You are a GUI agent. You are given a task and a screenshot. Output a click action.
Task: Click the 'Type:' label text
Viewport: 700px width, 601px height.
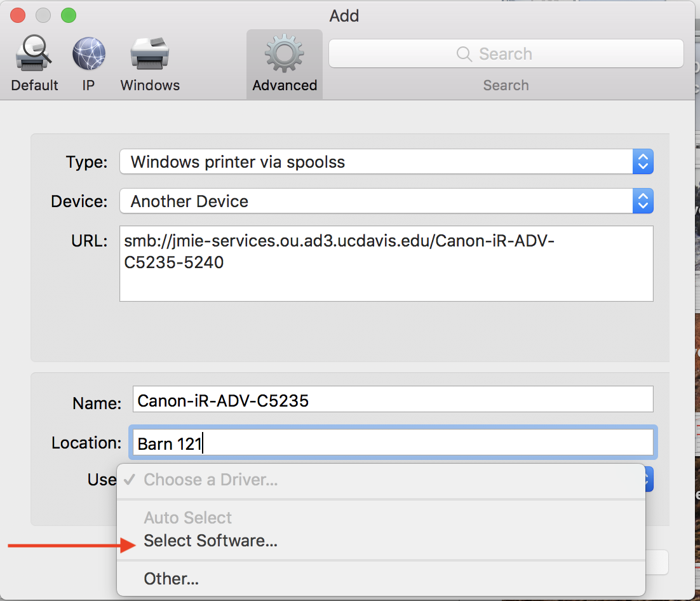pos(86,162)
